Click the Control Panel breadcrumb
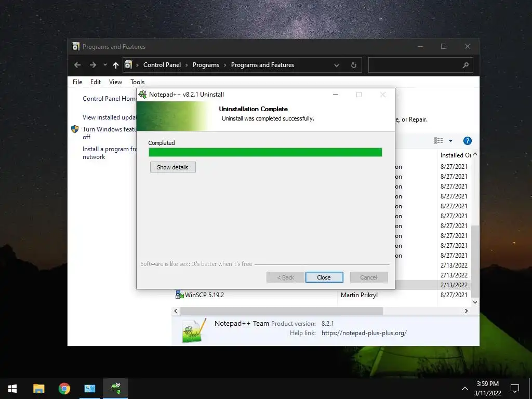 [x=162, y=65]
